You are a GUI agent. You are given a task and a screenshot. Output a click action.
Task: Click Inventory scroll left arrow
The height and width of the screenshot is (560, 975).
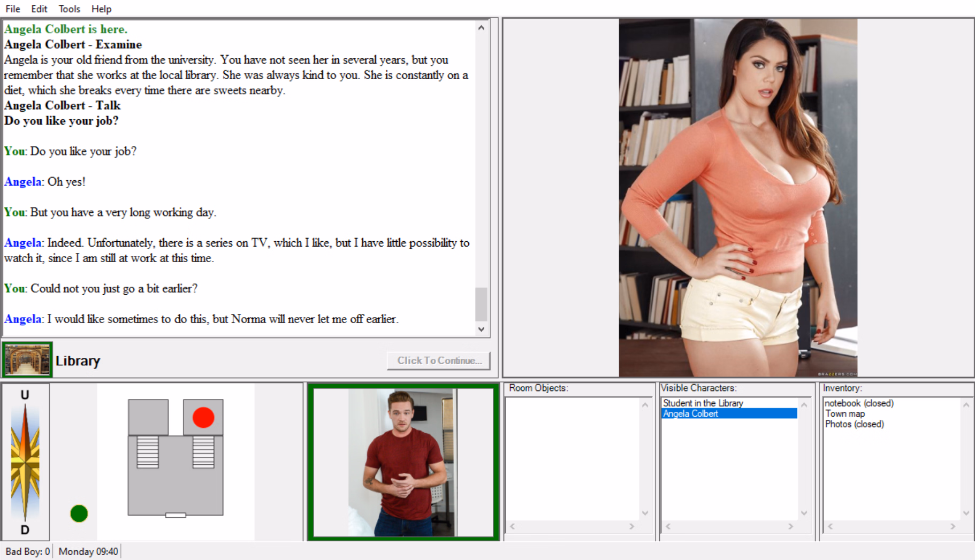click(831, 526)
